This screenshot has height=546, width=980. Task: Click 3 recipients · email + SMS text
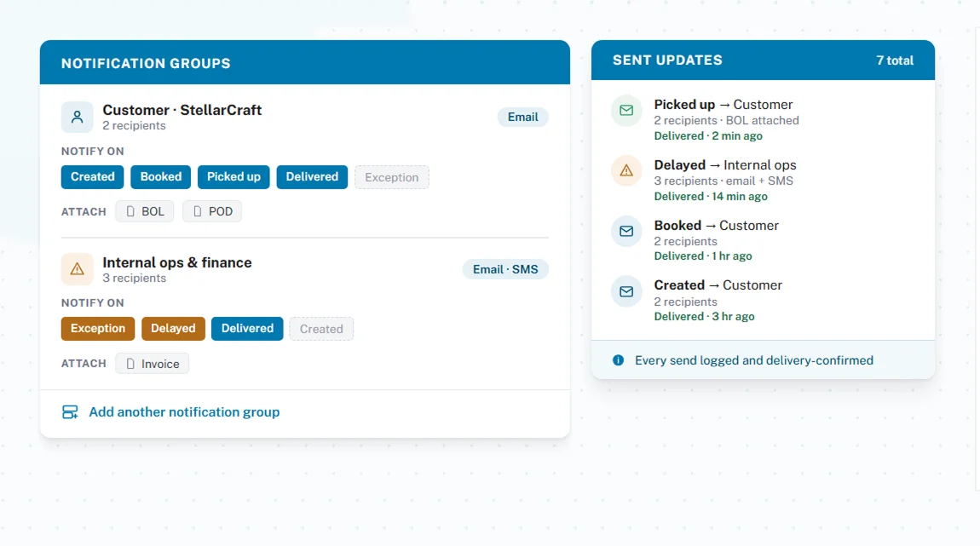723,181
